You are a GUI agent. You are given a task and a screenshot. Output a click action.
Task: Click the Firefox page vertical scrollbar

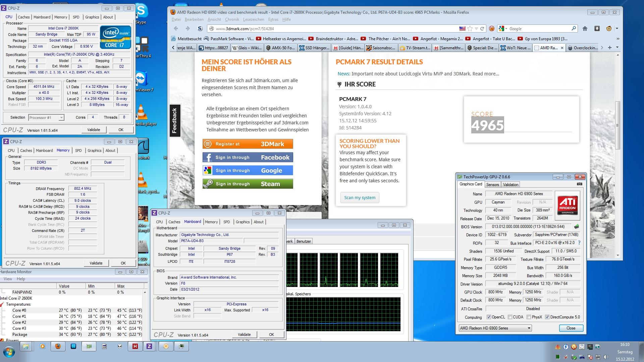(x=617, y=125)
